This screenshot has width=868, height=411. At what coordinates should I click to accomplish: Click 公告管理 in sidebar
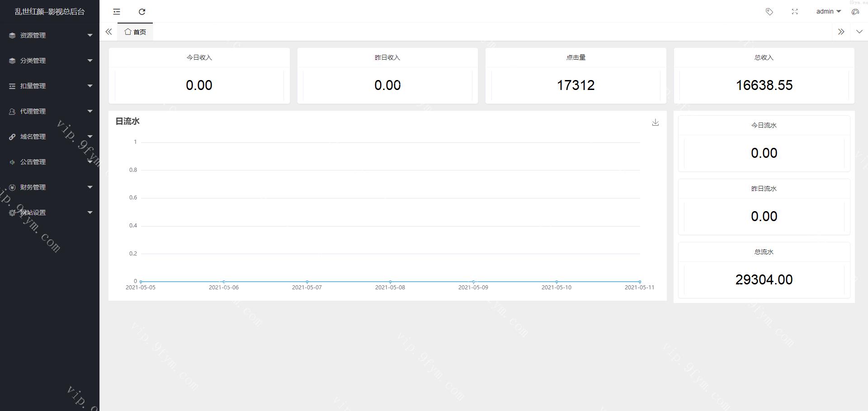50,162
